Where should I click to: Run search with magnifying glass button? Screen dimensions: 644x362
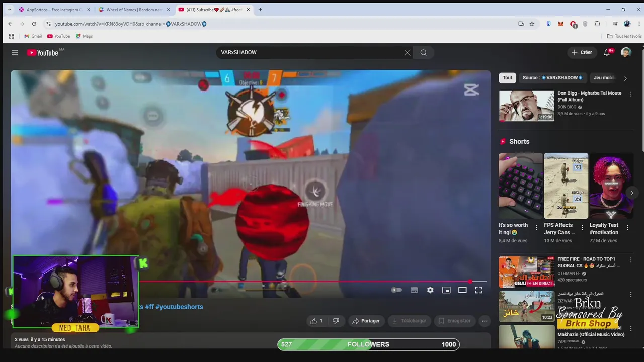[424, 52]
